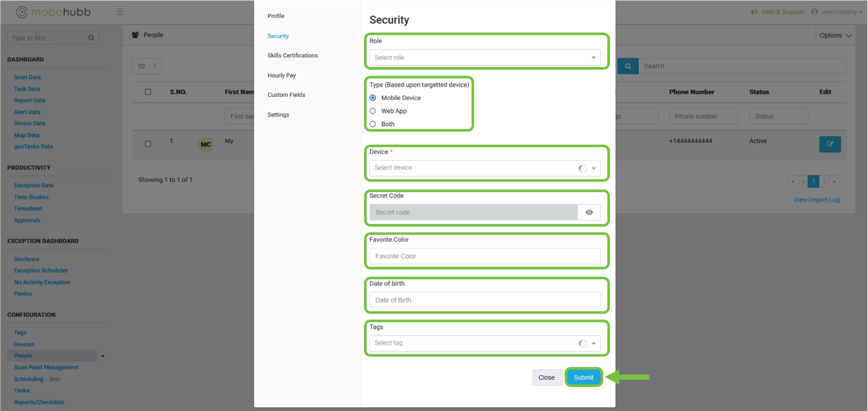
Task: Click the Favorite Color input field
Action: [x=484, y=256]
